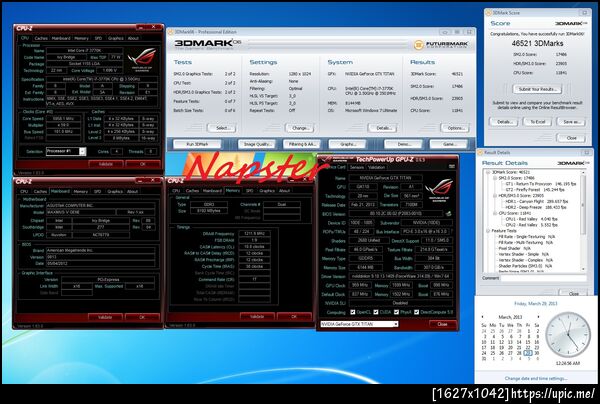Image resolution: width=600 pixels, height=404 pixels.
Task: Click OK in CPU-Z Mainboard window
Action: click(142, 317)
